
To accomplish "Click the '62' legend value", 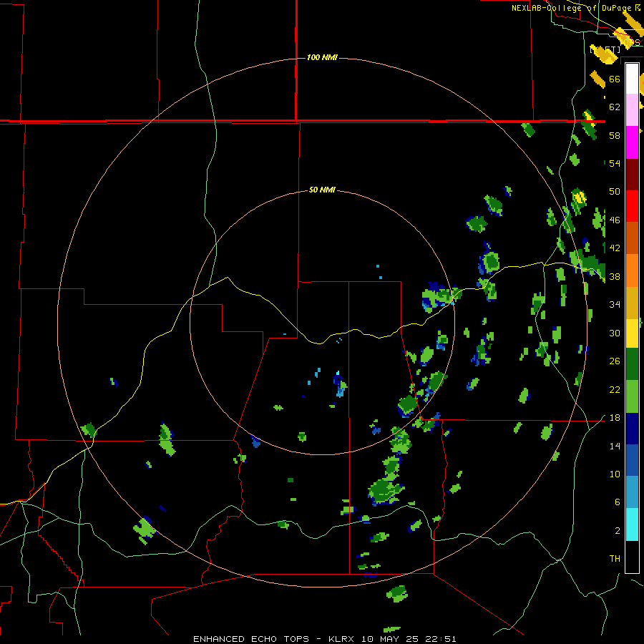I will pyautogui.click(x=615, y=107).
